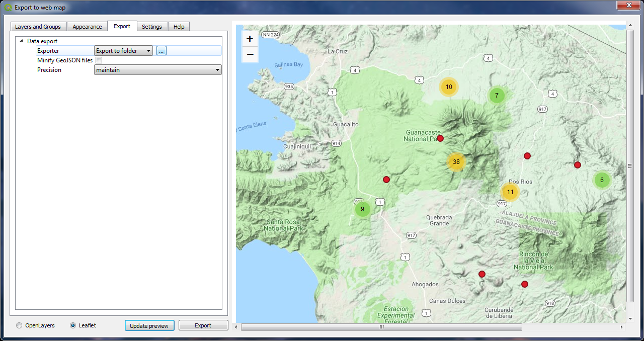Click the route 914 road shield

coord(337,143)
